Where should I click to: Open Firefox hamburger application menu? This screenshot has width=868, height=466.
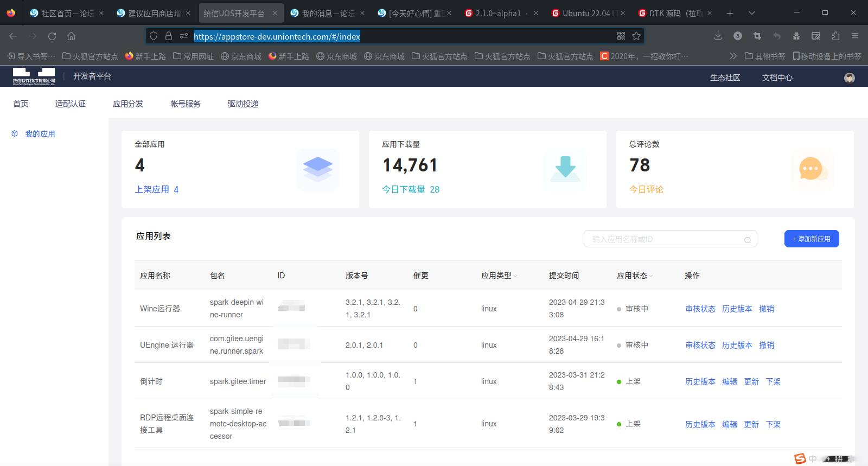point(854,36)
